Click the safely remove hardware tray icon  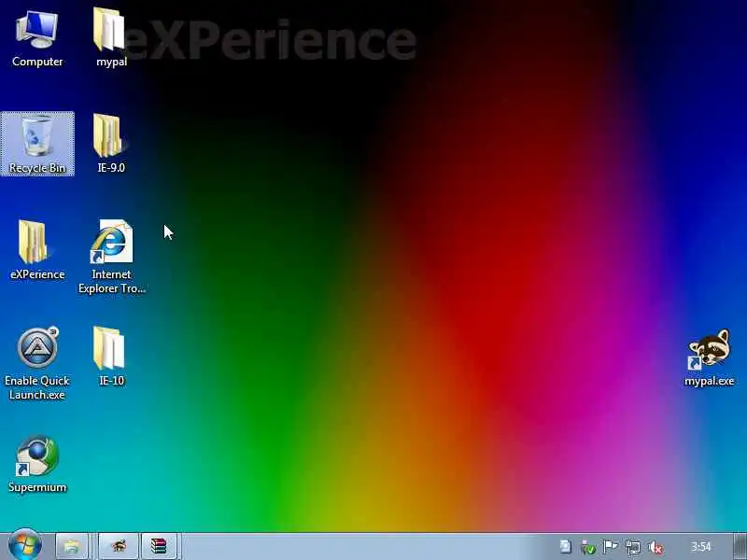click(x=588, y=547)
